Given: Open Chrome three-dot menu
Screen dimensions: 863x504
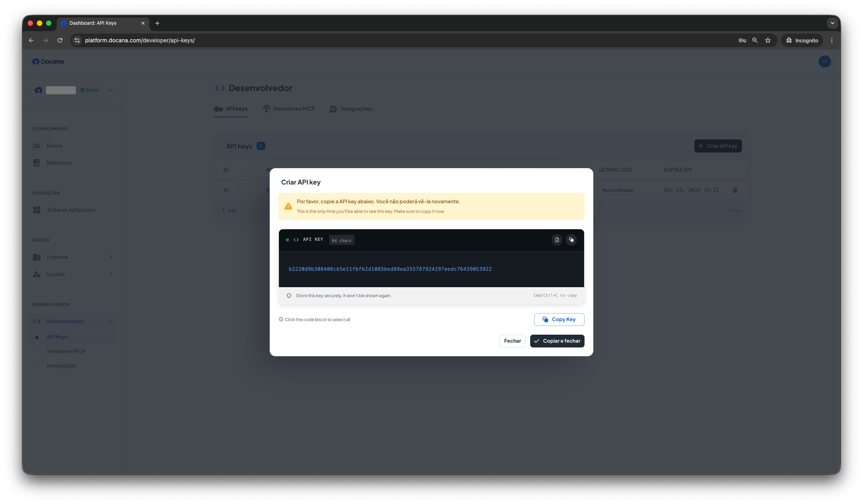Looking at the screenshot, I should pyautogui.click(x=832, y=40).
